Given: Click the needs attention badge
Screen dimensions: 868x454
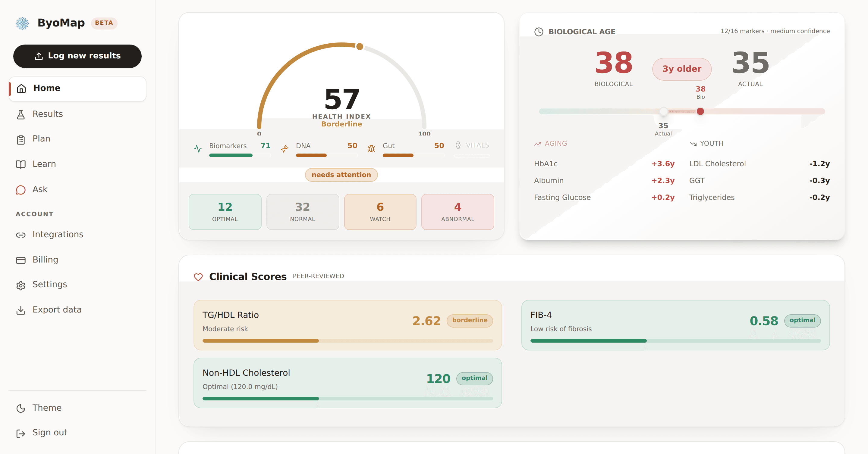Looking at the screenshot, I should click(341, 175).
